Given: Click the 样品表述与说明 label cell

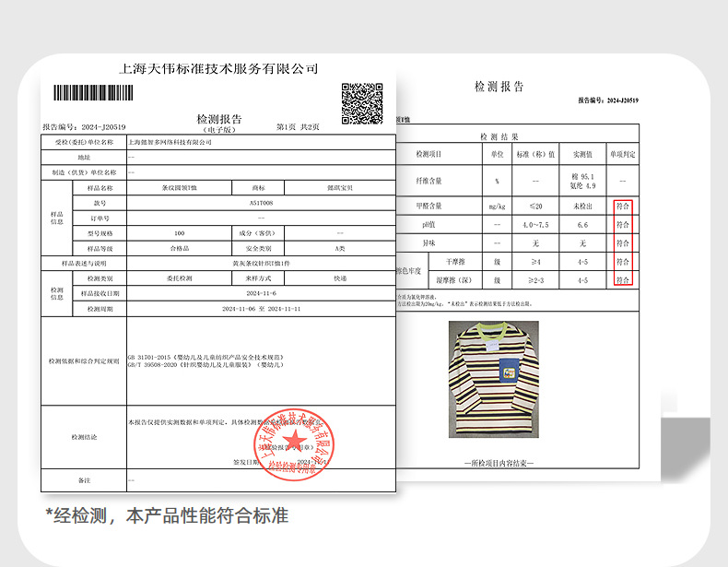Looking at the screenshot, I should [84, 264].
